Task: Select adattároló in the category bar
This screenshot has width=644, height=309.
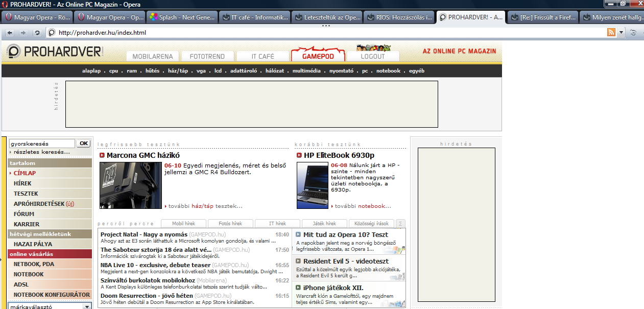Action: click(243, 71)
